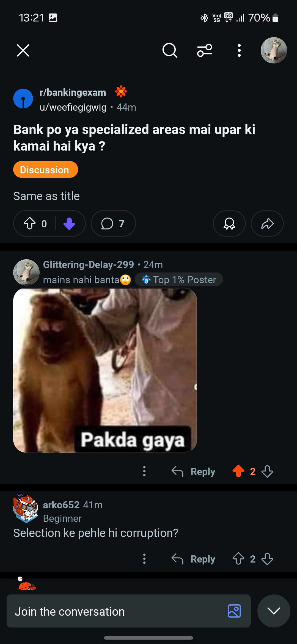Open the post's 7 comments button

(x=113, y=223)
